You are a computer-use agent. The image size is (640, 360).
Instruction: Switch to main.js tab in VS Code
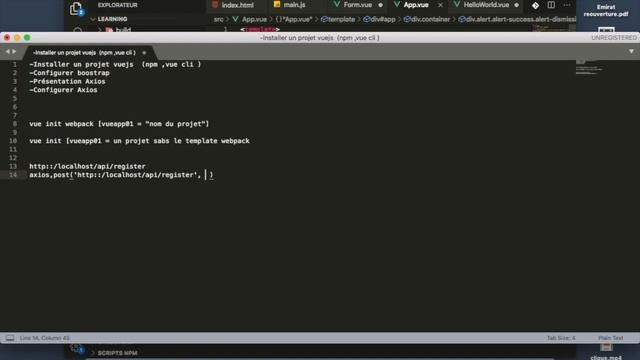(x=289, y=5)
